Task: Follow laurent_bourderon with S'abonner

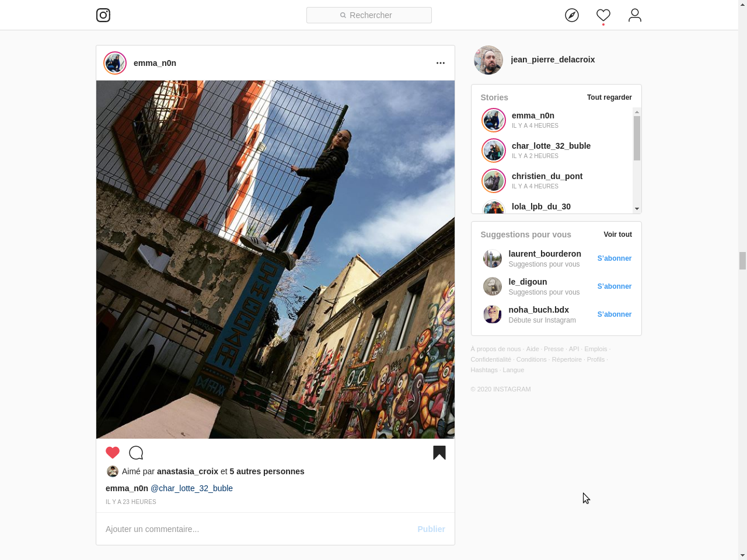Action: (614, 258)
